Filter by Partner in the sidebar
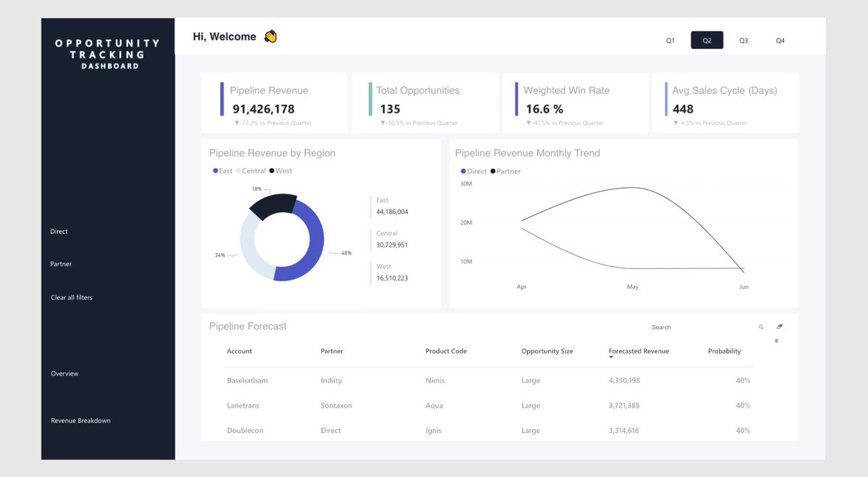868x477 pixels. pos(61,265)
